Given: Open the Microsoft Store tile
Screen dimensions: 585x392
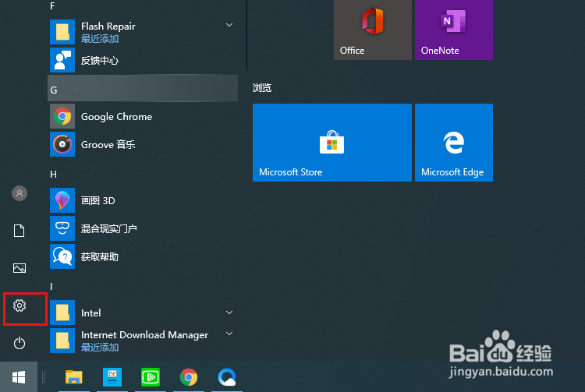Looking at the screenshot, I should coord(332,143).
